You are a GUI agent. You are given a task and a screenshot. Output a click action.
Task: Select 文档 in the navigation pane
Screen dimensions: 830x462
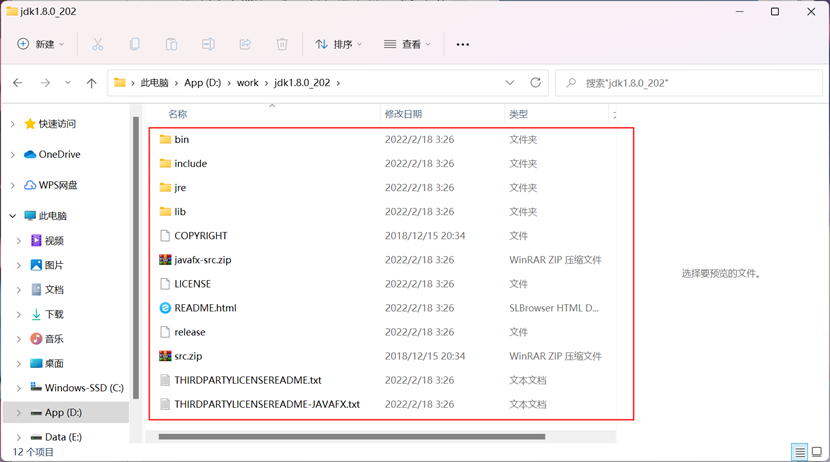[x=54, y=289]
